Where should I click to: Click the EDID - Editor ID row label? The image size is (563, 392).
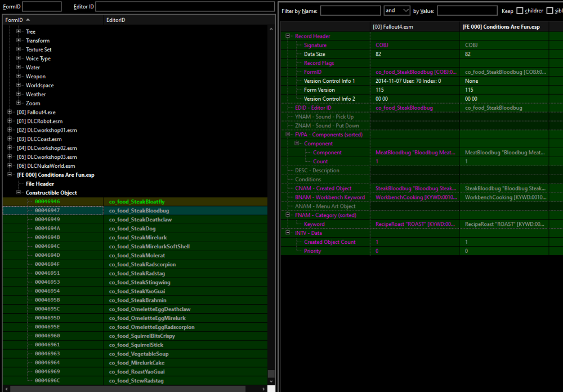pyautogui.click(x=313, y=108)
